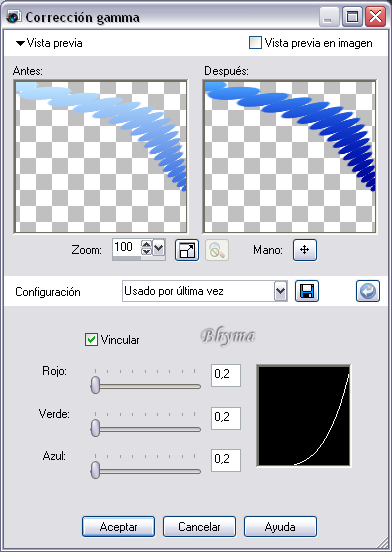Click the app icon in title bar
The image size is (392, 552).
click(x=14, y=17)
